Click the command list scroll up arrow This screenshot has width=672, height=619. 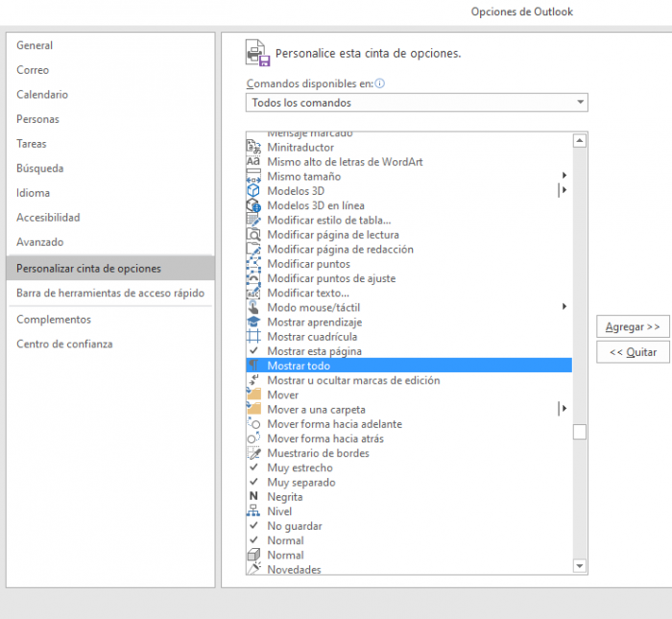click(x=580, y=140)
